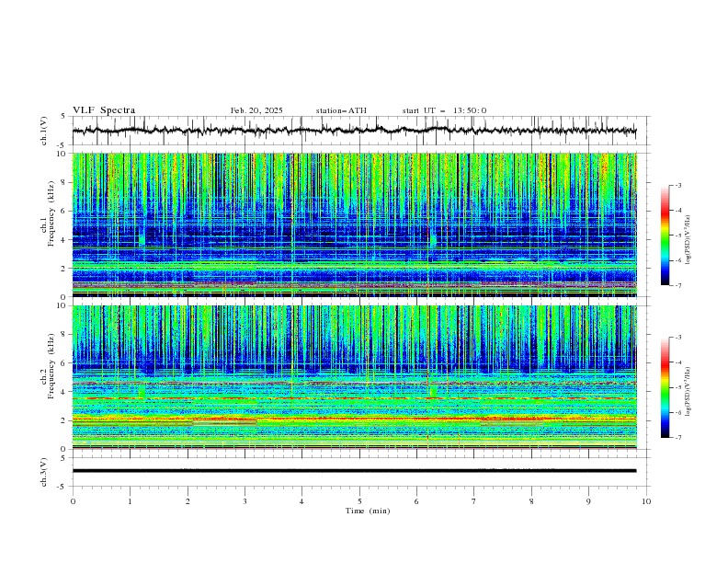Screen dimensions: 728x563
Task: Click the "3" tick on the time axis
Action: pos(245,501)
